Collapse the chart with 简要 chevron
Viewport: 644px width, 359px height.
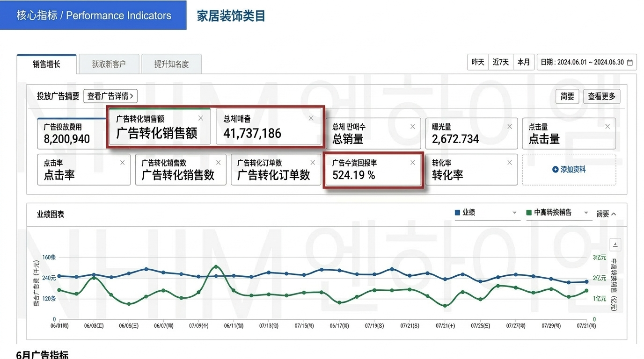tap(607, 214)
